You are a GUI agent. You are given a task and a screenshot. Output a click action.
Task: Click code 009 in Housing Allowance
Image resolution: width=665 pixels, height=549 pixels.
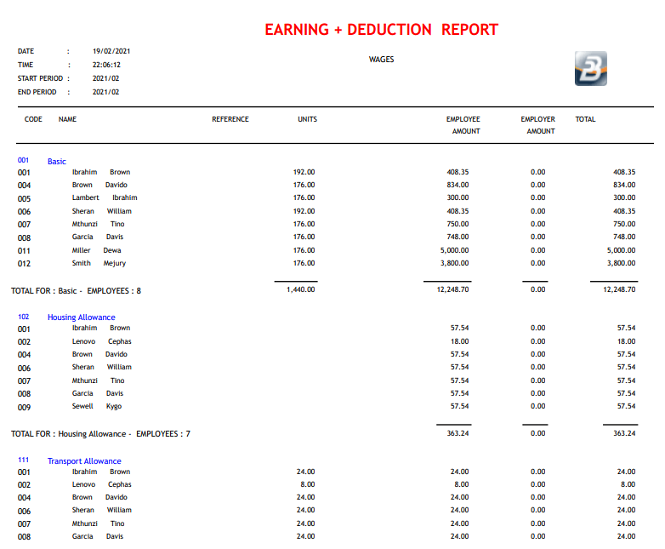[24, 407]
